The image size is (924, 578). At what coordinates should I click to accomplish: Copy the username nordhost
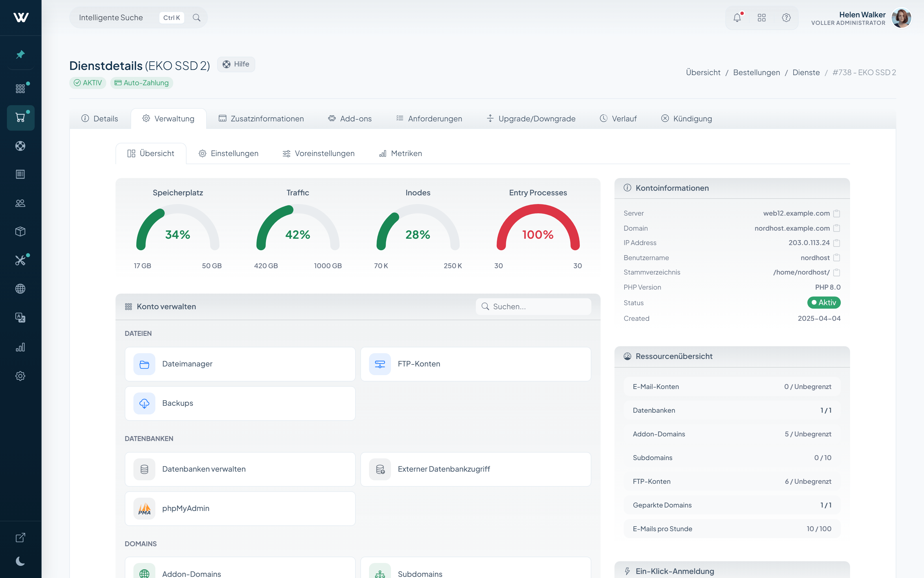pyautogui.click(x=837, y=258)
